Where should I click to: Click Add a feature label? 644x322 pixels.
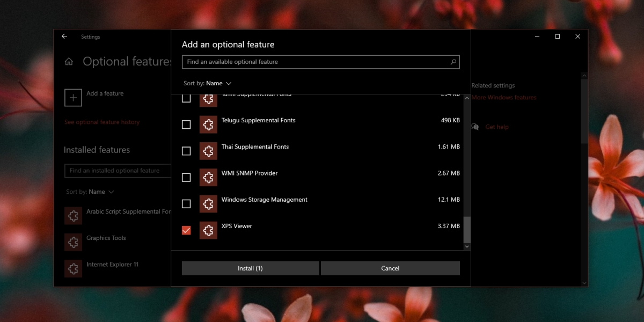105,93
